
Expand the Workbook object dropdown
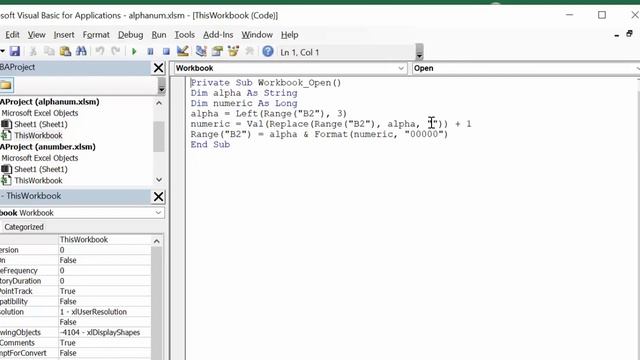coord(401,69)
